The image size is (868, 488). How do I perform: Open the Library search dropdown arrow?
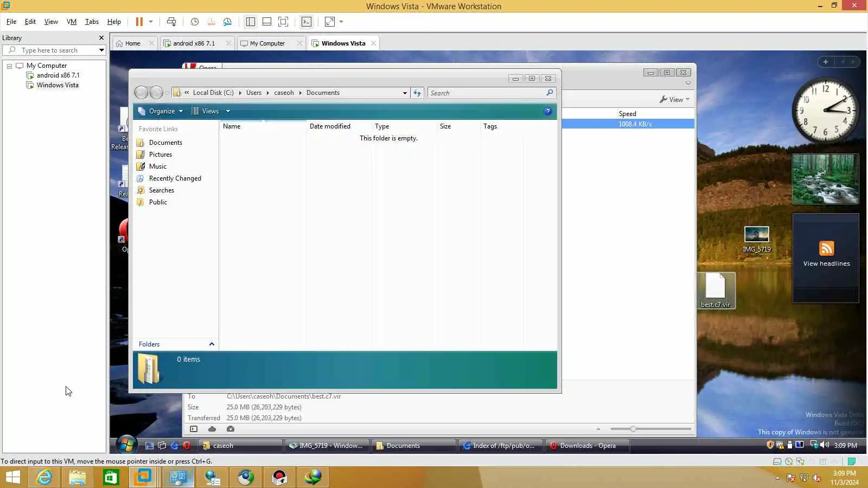(101, 50)
